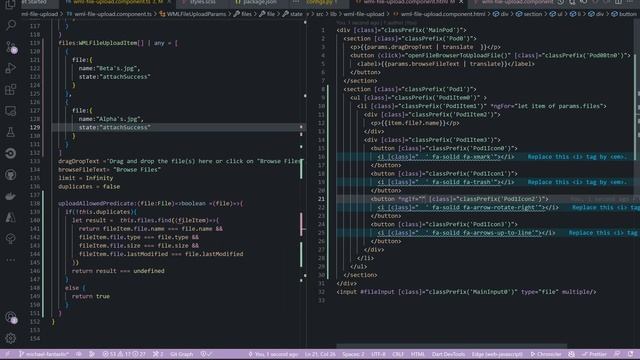
Task: Click horizontal scrollbar of right editor
Action: pyautogui.click(x=451, y=346)
